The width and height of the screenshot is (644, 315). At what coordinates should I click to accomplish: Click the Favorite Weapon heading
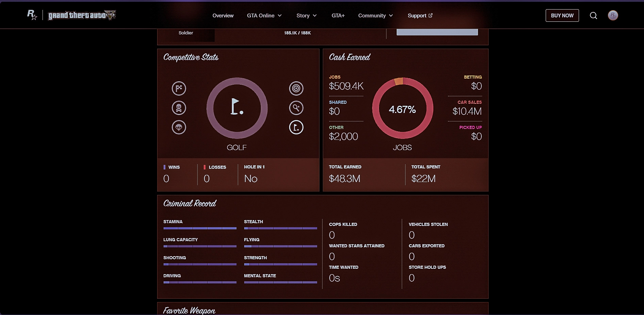point(189,311)
